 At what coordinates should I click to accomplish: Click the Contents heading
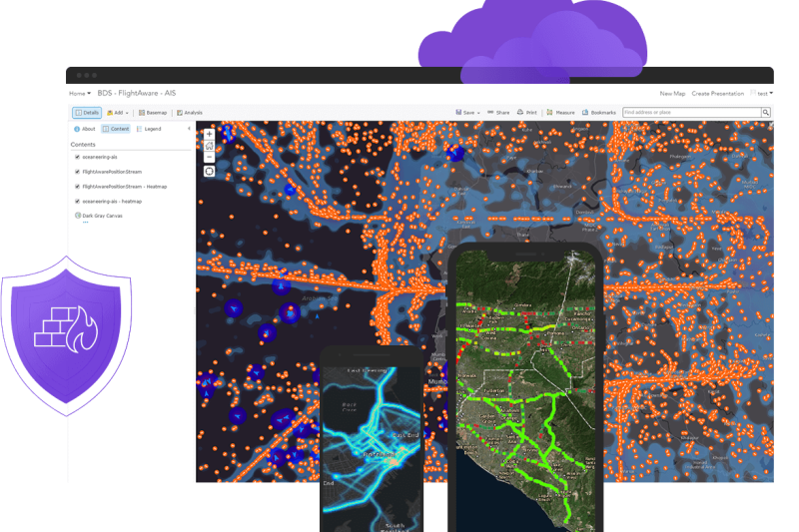[83, 145]
